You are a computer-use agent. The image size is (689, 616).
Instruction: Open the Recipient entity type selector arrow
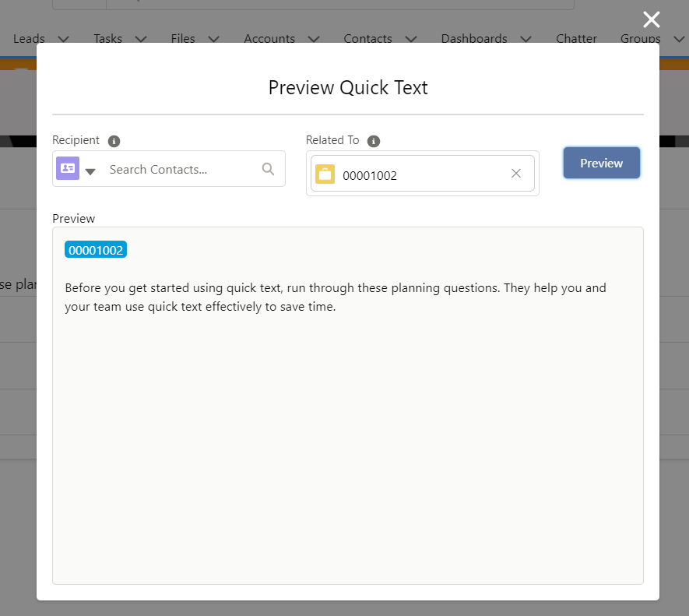pos(90,171)
